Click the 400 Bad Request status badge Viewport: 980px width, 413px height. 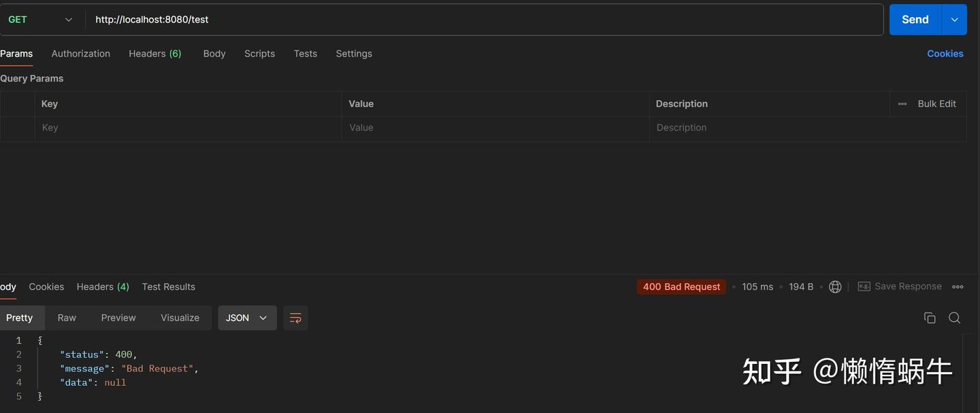tap(681, 286)
